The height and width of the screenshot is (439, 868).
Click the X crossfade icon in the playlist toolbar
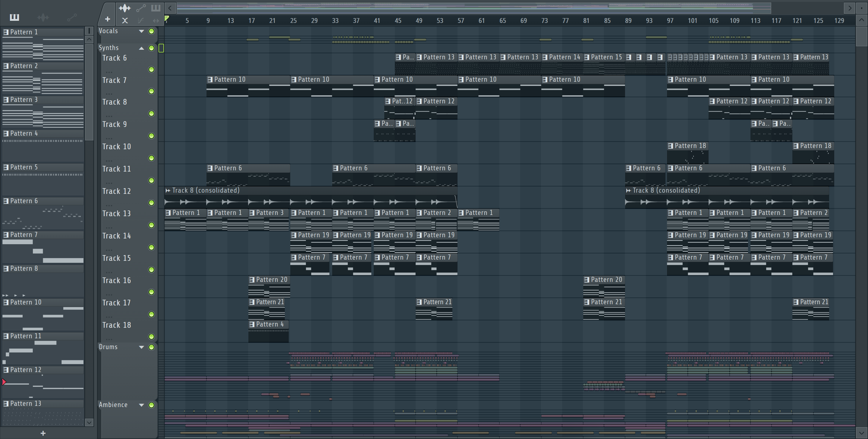tap(125, 21)
